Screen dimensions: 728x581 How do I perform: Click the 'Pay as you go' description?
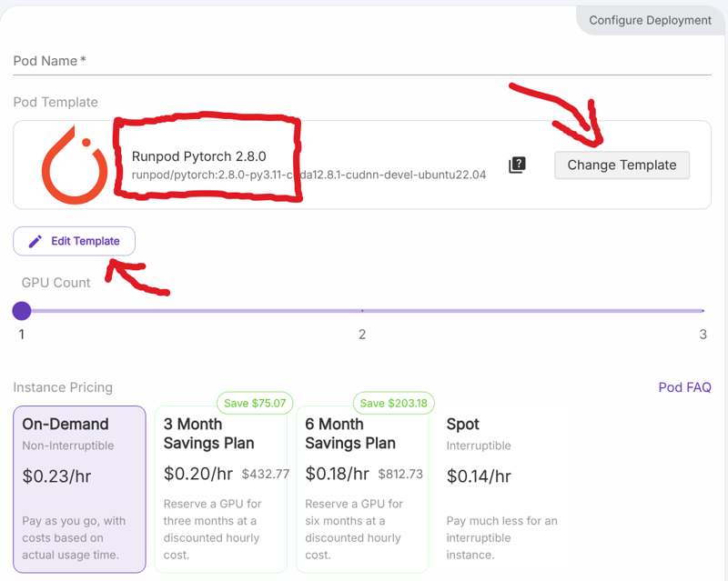click(74, 538)
